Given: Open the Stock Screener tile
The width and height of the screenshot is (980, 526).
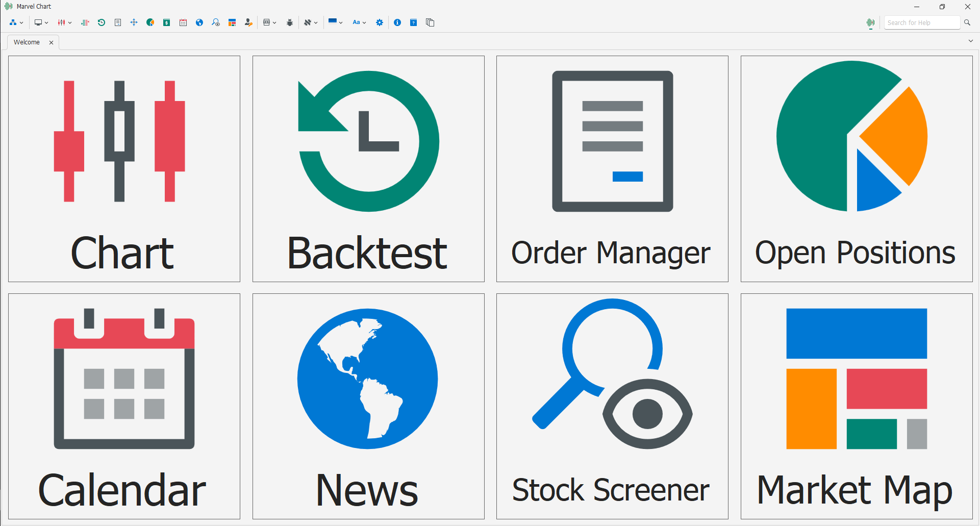Looking at the screenshot, I should (x=612, y=406).
